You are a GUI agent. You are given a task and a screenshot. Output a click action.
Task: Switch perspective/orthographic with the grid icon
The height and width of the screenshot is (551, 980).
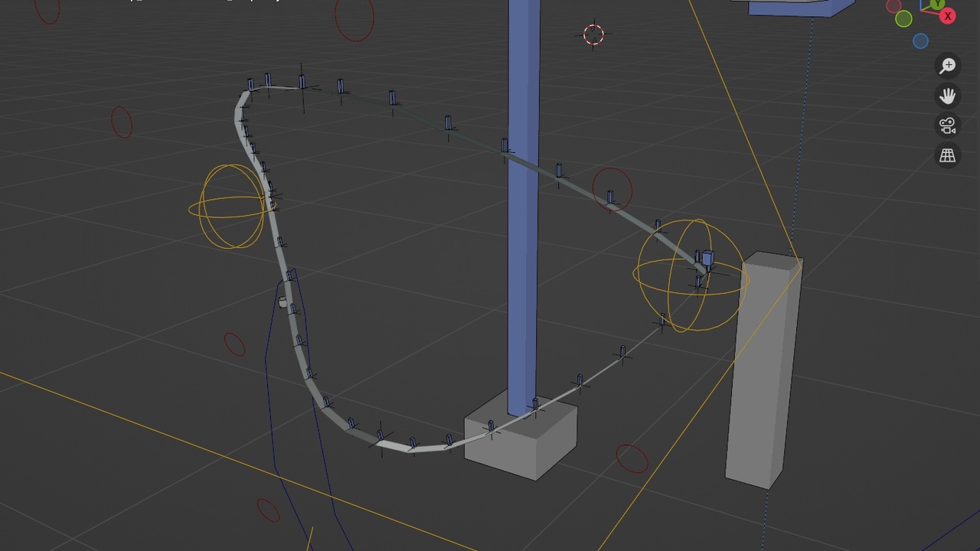tap(948, 155)
